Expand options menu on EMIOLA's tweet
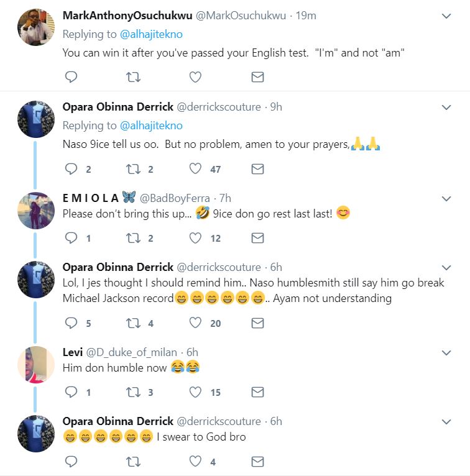Image resolution: width=470 pixels, height=476 pixels. (x=446, y=199)
